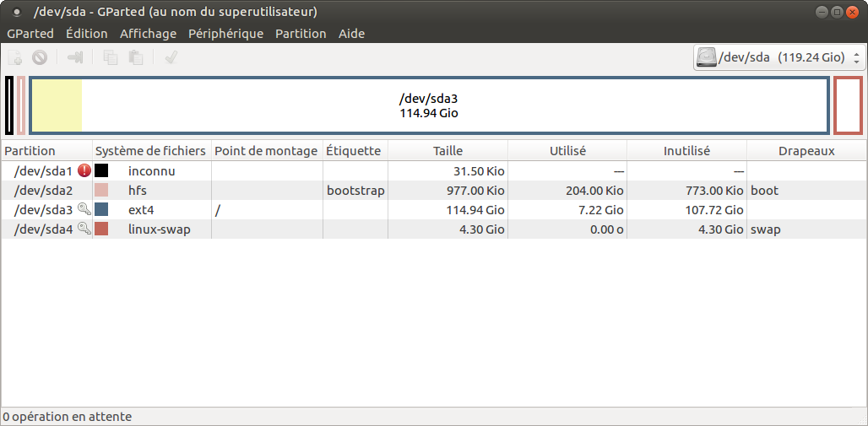
Task: Select the /dev/sda3 block in disk map
Action: click(x=429, y=105)
